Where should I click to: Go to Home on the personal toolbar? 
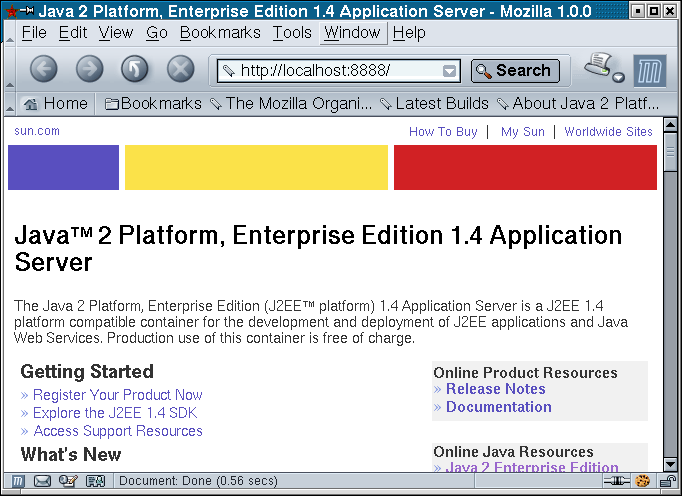[55, 104]
